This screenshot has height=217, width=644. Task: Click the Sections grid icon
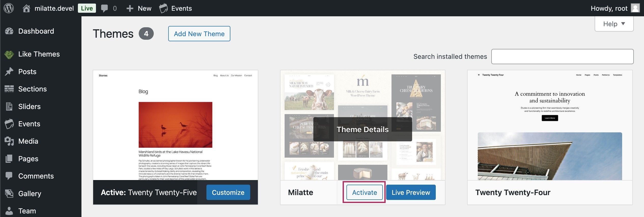coord(9,89)
